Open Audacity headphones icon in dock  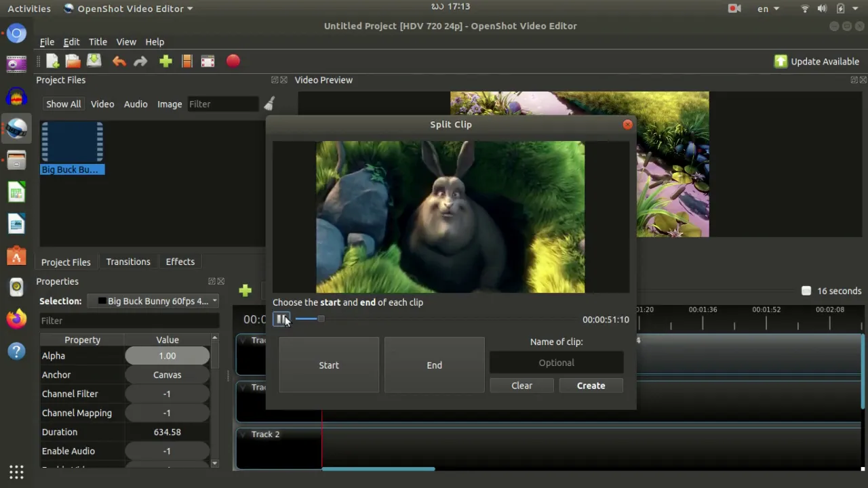(x=16, y=96)
